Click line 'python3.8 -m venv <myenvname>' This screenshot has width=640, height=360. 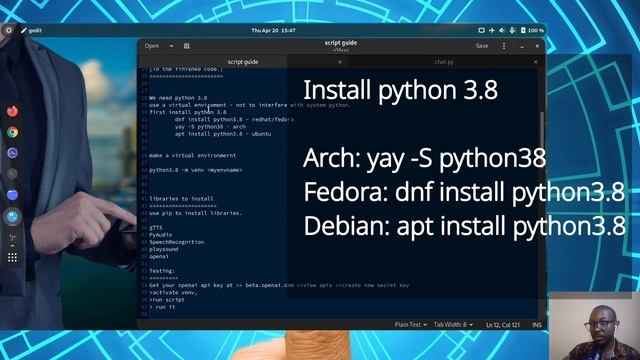pos(196,170)
